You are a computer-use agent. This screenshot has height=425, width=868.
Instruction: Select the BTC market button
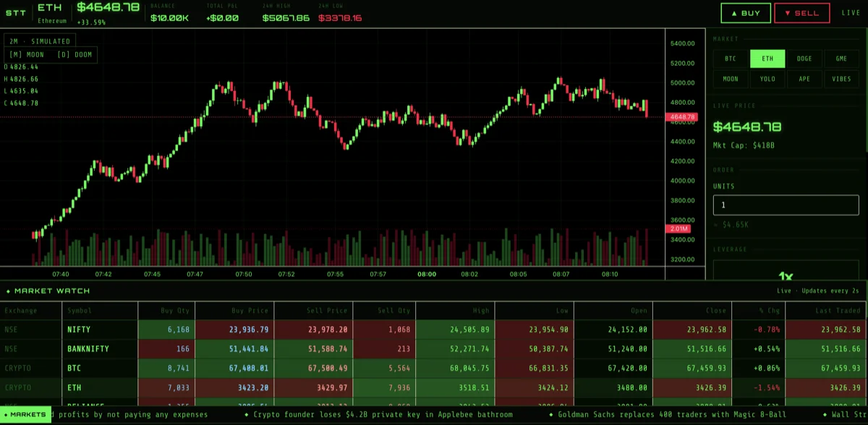tap(731, 59)
